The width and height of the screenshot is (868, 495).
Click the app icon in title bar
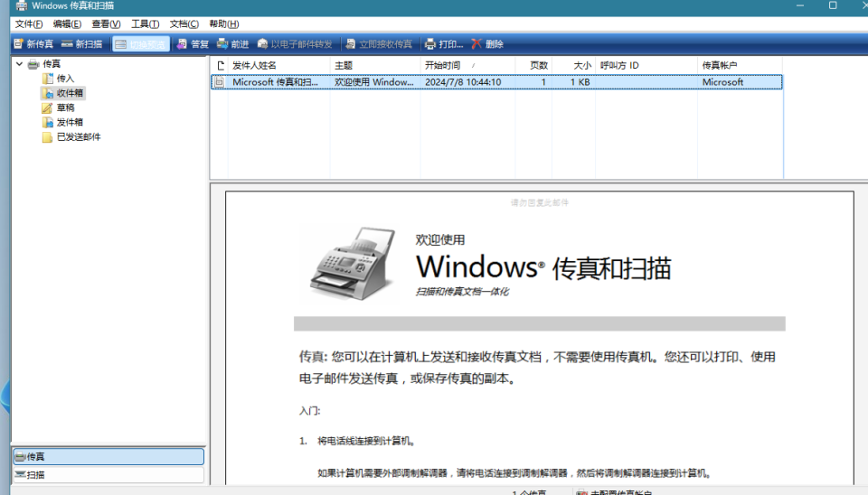point(21,5)
